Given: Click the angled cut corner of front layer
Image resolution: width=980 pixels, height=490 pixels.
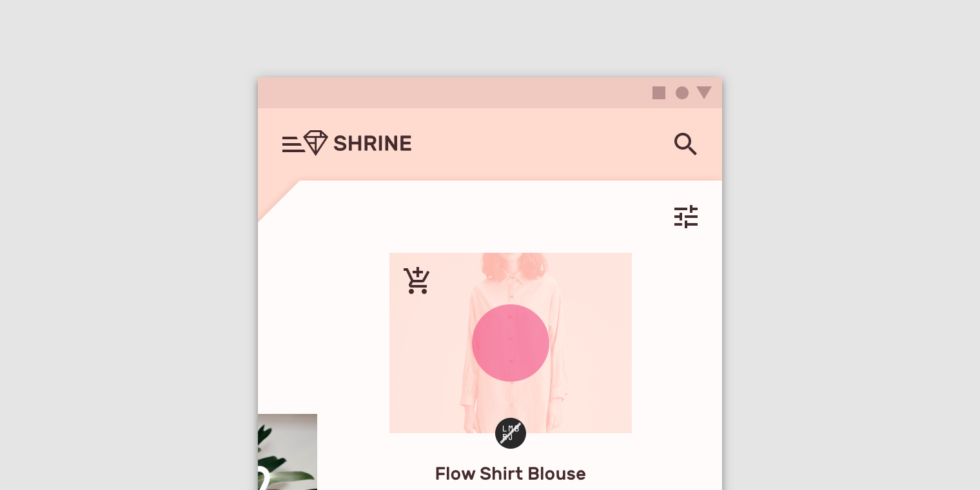Looking at the screenshot, I should point(279,201).
